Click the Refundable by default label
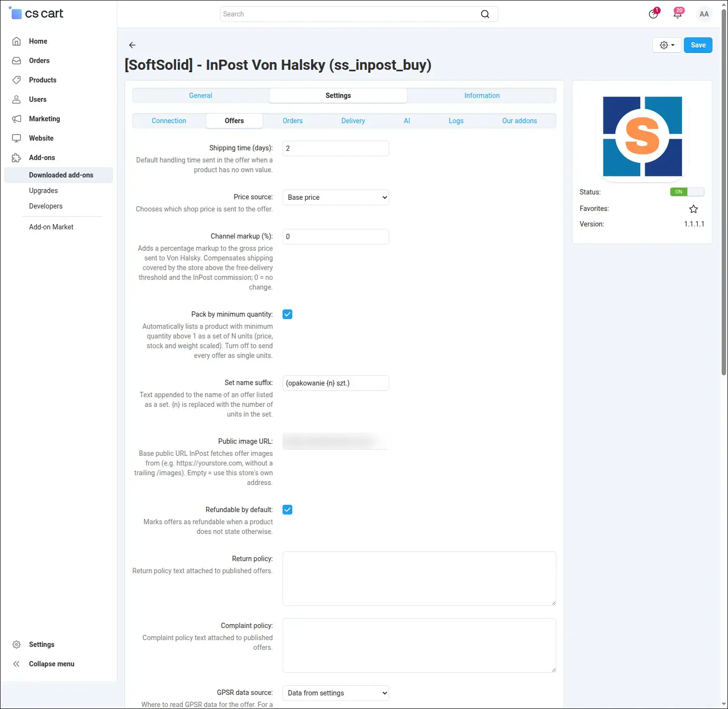The width and height of the screenshot is (728, 709). (239, 510)
